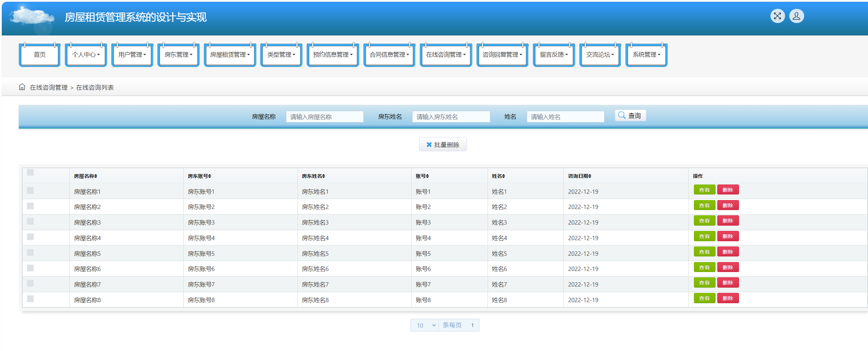Check the row for 房屋名称4
Screen dimensions: 868x351
point(30,237)
